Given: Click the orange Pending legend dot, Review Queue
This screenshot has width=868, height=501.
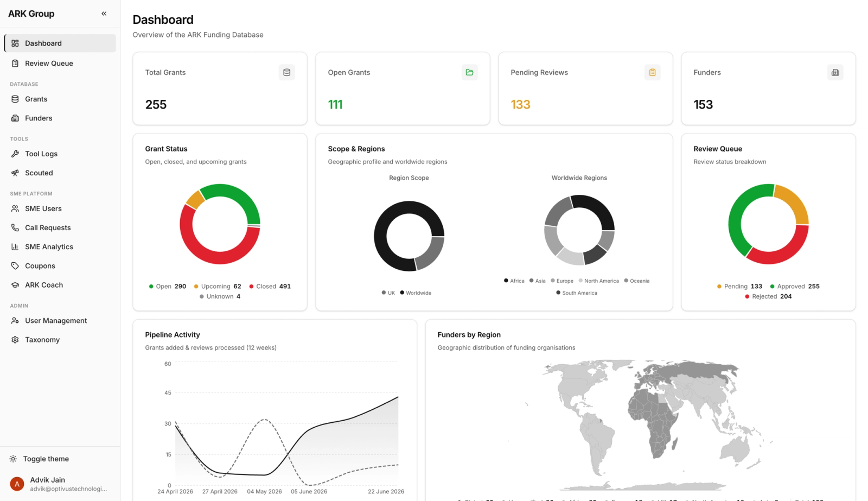Looking at the screenshot, I should pyautogui.click(x=719, y=287).
